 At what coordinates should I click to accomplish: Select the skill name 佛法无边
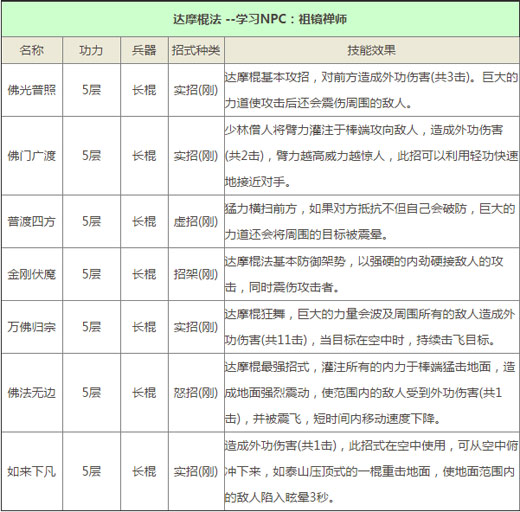point(32,393)
